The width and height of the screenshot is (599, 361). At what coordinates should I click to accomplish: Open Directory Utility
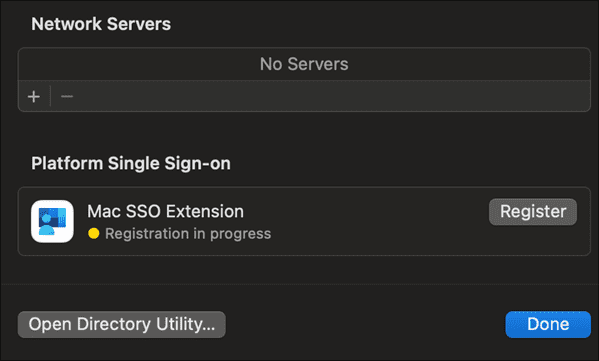[121, 324]
